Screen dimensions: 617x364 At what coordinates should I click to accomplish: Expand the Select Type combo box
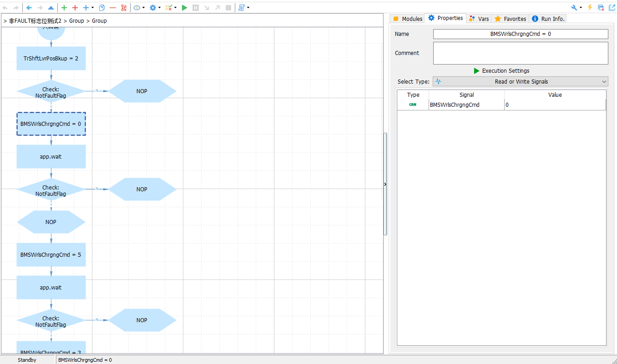click(520, 82)
